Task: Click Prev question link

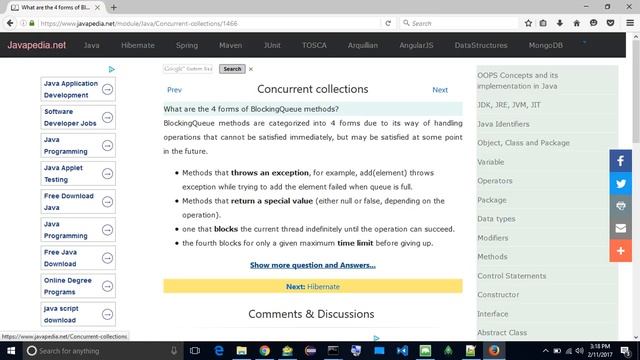Action: pyautogui.click(x=174, y=90)
